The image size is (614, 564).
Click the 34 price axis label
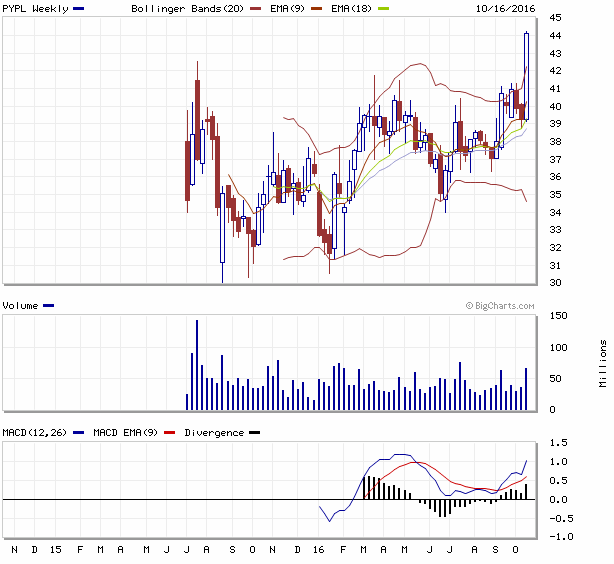(555, 212)
